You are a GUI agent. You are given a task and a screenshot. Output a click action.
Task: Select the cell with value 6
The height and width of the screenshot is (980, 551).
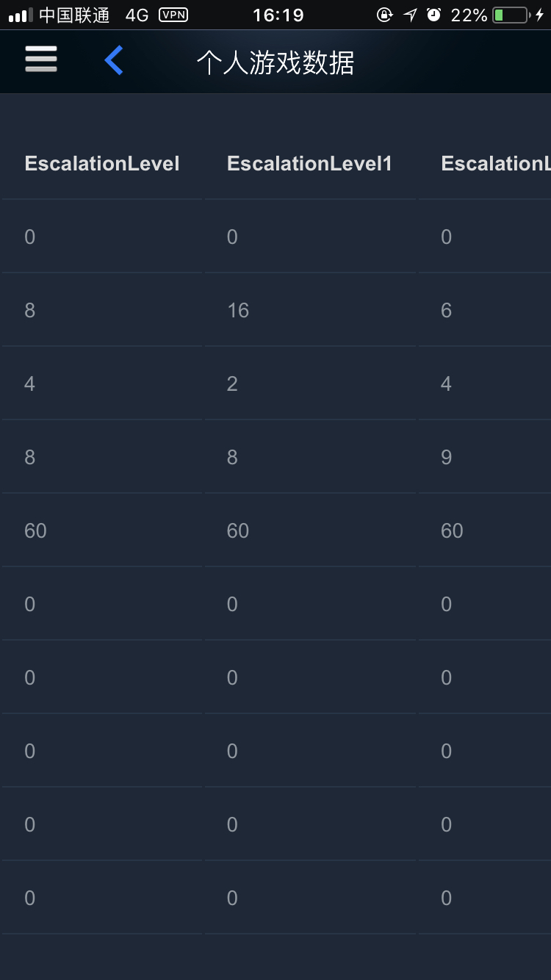click(485, 310)
